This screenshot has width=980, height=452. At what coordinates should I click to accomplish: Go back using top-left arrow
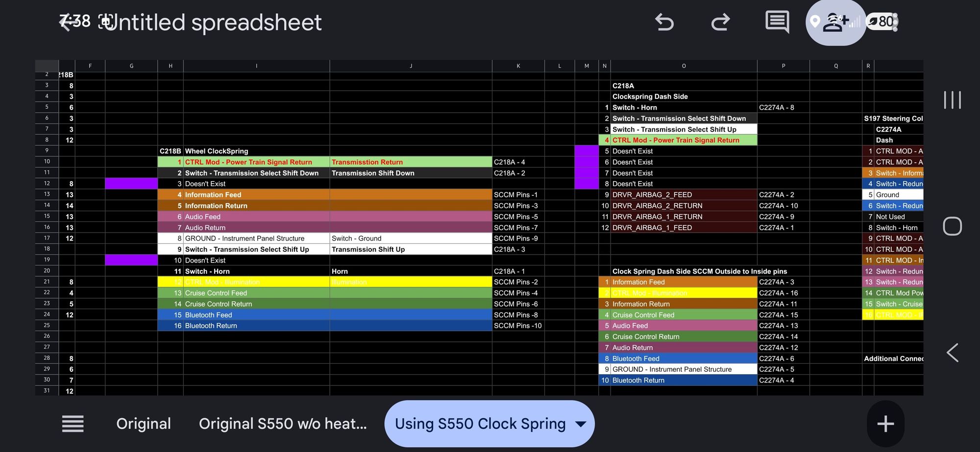click(66, 23)
